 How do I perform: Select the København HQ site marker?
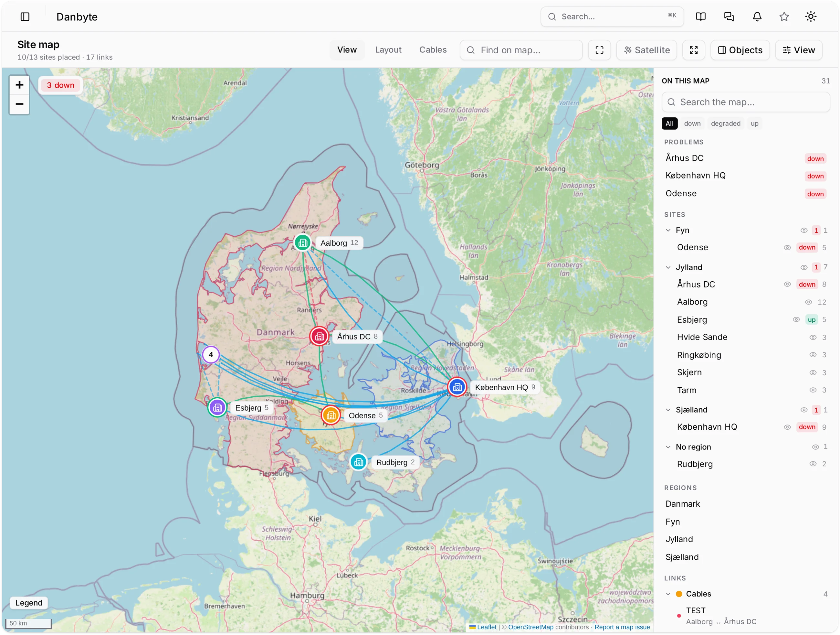point(457,387)
